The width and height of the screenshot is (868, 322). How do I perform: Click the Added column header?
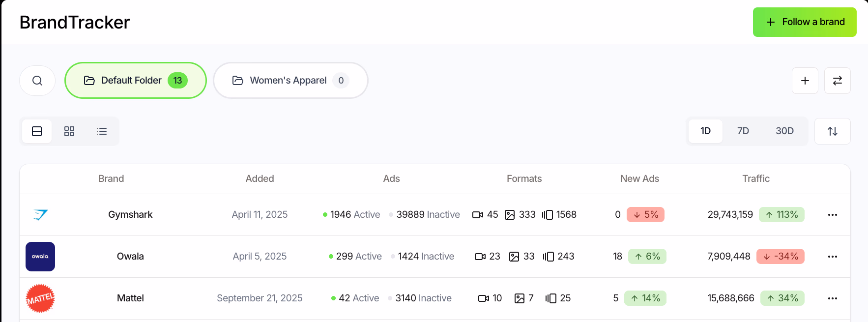click(x=260, y=179)
